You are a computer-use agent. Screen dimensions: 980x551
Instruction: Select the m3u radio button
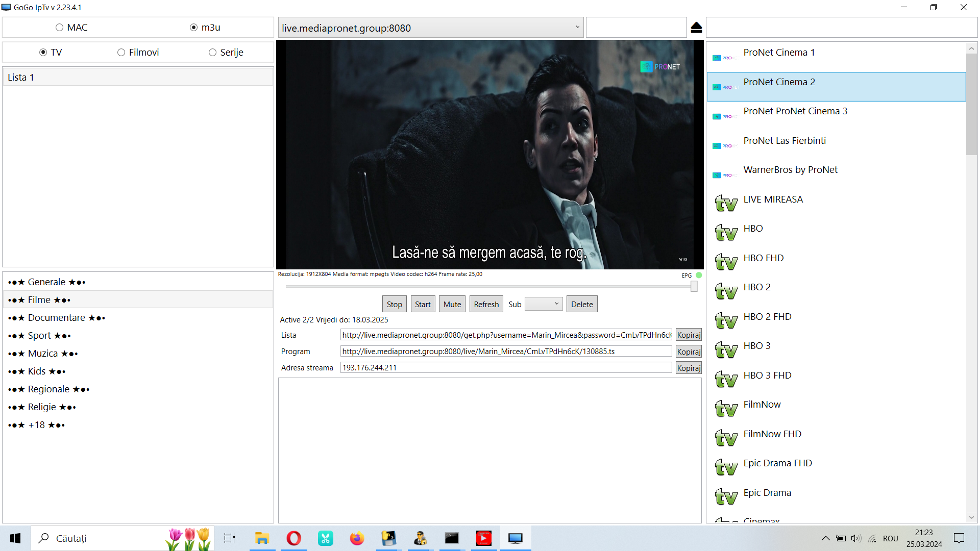point(193,28)
